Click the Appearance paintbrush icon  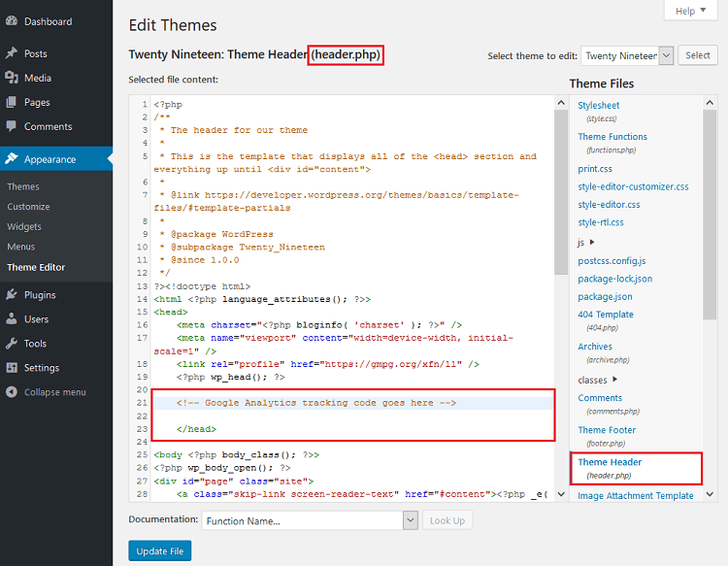pos(12,159)
